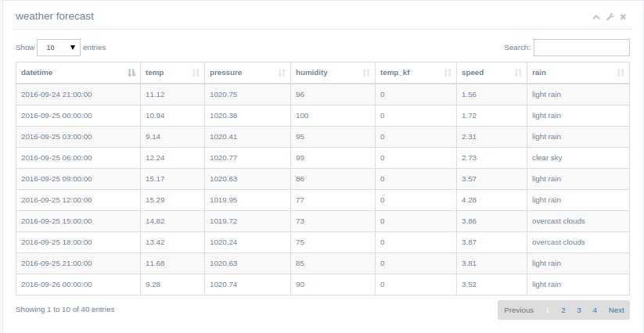Sort table by pressure column icon

(282, 73)
